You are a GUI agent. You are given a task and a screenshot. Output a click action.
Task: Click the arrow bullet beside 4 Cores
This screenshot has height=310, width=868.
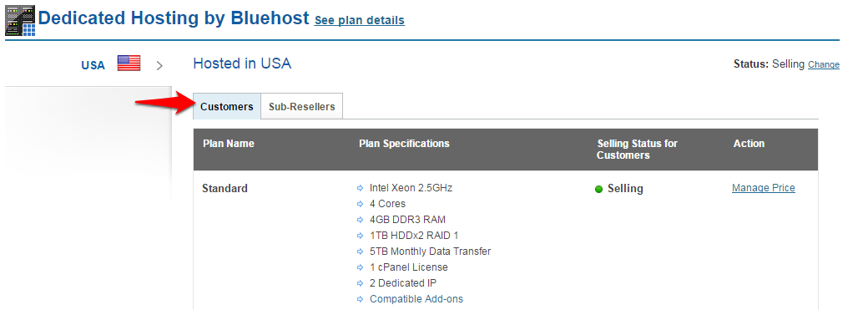[361, 204]
